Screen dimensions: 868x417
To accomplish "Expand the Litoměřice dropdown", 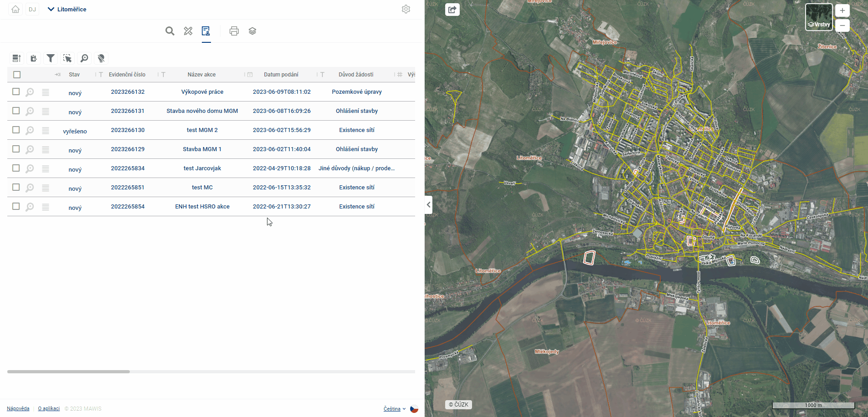I will click(x=67, y=9).
